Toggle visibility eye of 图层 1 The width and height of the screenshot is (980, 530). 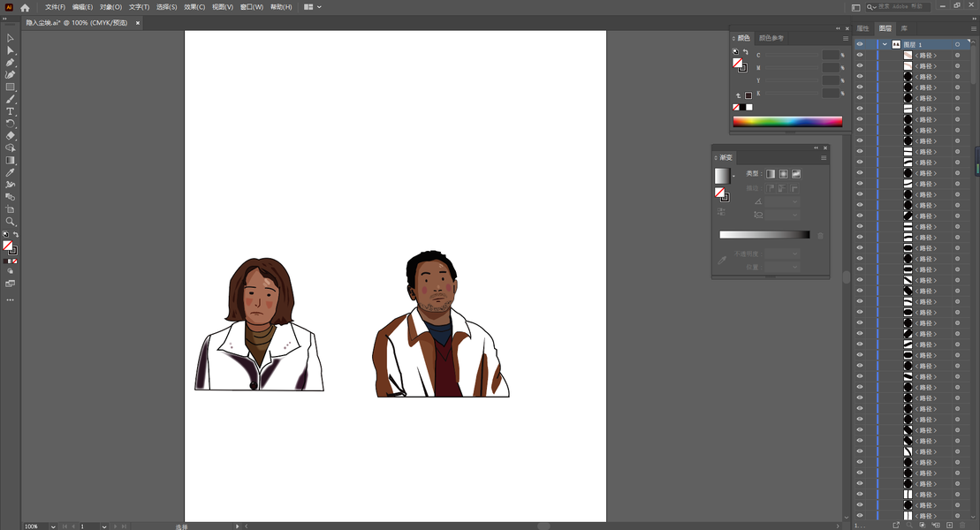(860, 44)
